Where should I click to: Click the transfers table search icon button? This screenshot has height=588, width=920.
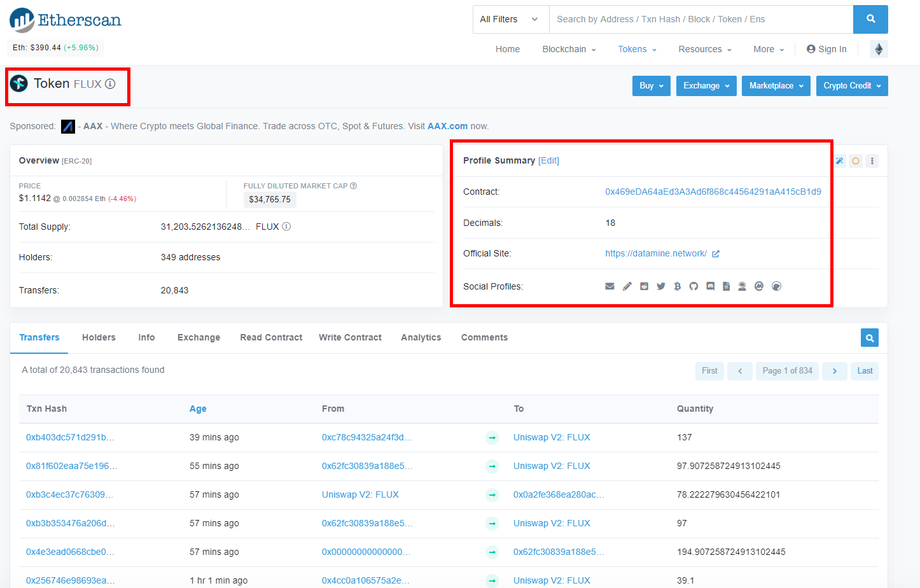tap(870, 338)
